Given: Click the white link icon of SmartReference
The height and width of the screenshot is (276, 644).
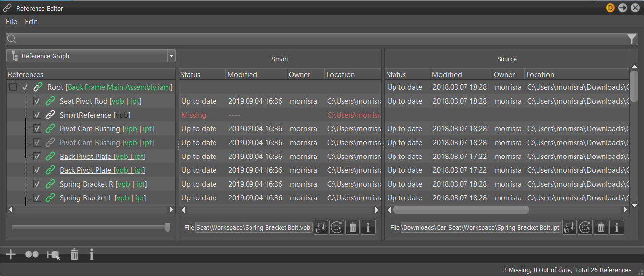Looking at the screenshot, I should [50, 115].
